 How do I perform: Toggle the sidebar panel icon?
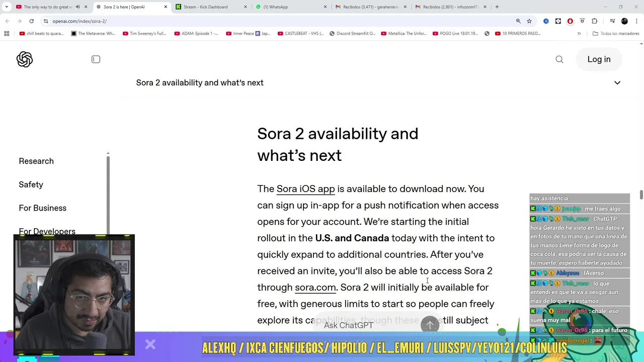tap(96, 59)
